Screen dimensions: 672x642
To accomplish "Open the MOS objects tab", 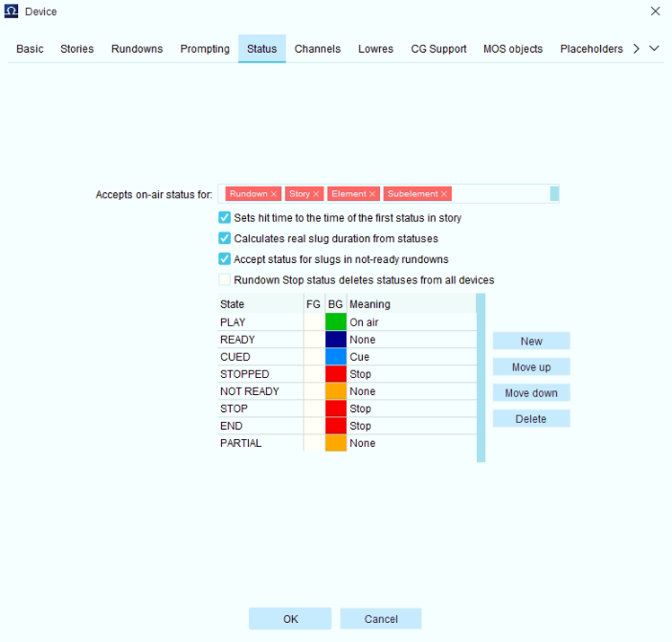I will coord(513,49).
